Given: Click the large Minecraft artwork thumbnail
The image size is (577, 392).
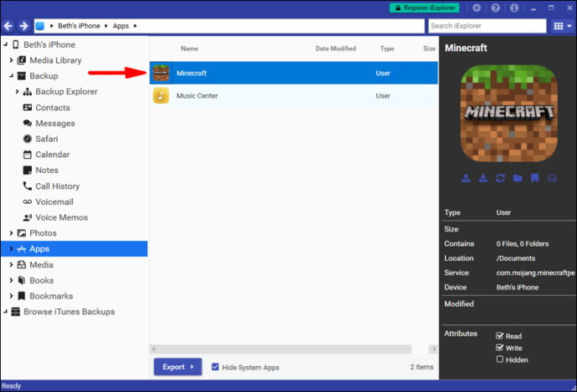Looking at the screenshot, I should (x=509, y=114).
